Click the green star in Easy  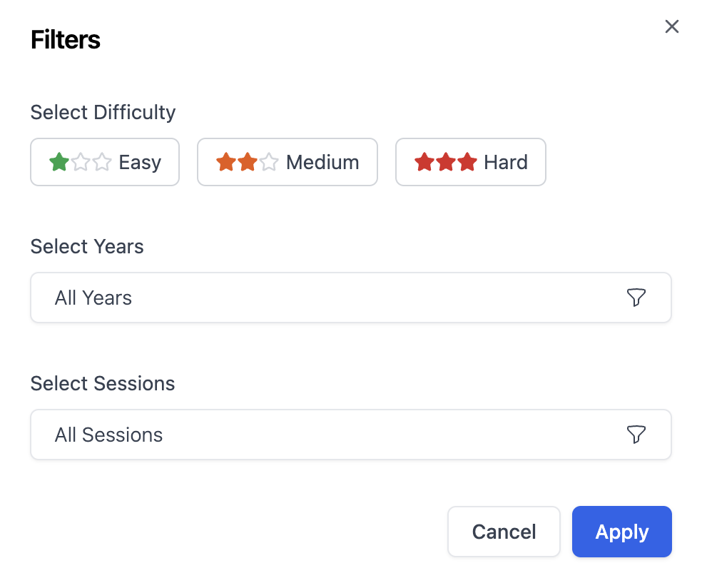coord(59,163)
